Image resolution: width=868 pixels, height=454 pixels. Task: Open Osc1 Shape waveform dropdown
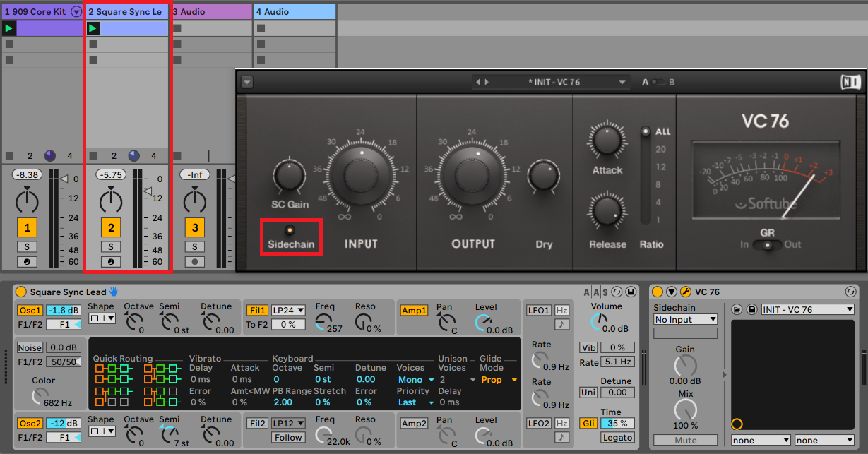pyautogui.click(x=101, y=318)
